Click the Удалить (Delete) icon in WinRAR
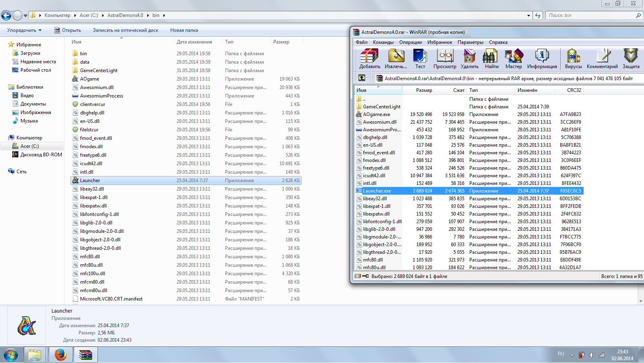The height and width of the screenshot is (363, 644). click(x=469, y=59)
